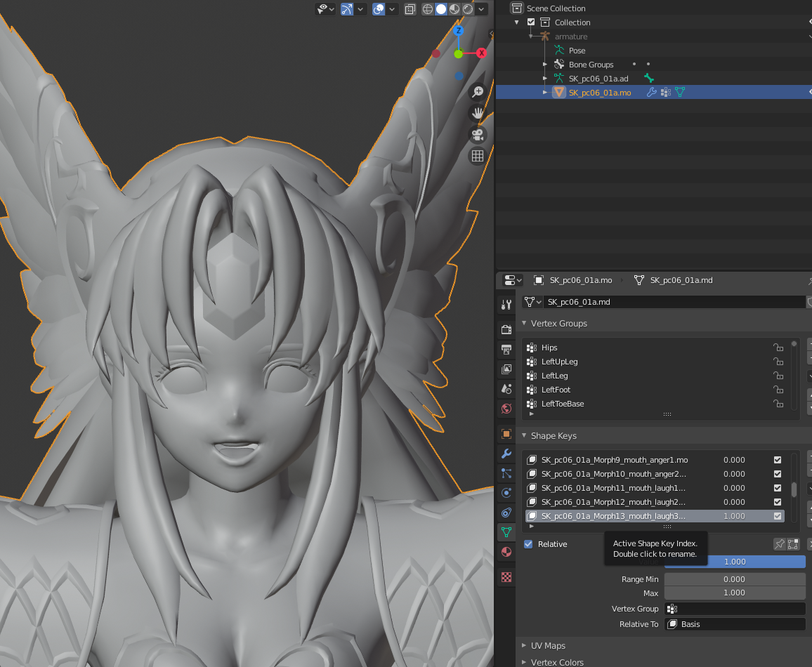
Task: Toggle the Collection visibility checkbox
Action: [x=531, y=22]
